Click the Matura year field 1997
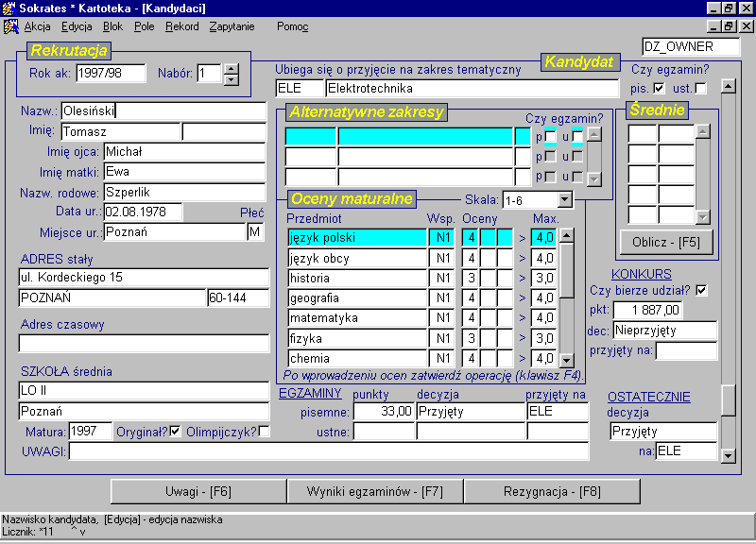This screenshot has width=756, height=544. pos(90,432)
